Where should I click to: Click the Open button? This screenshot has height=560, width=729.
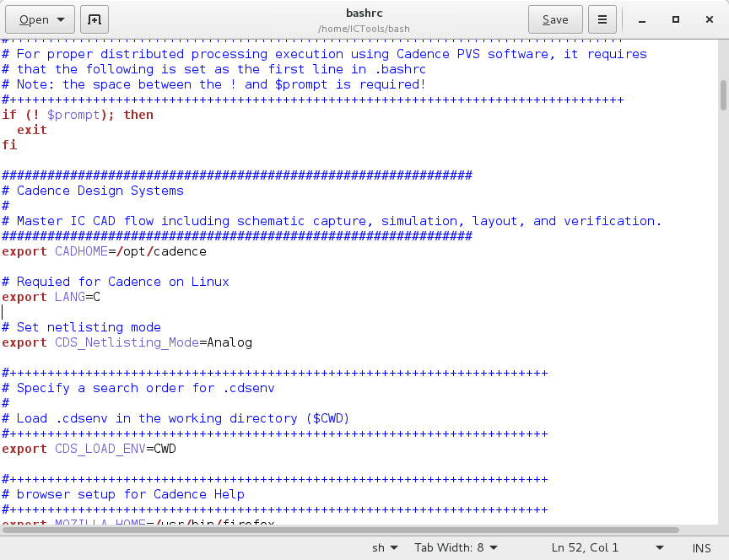[x=40, y=19]
